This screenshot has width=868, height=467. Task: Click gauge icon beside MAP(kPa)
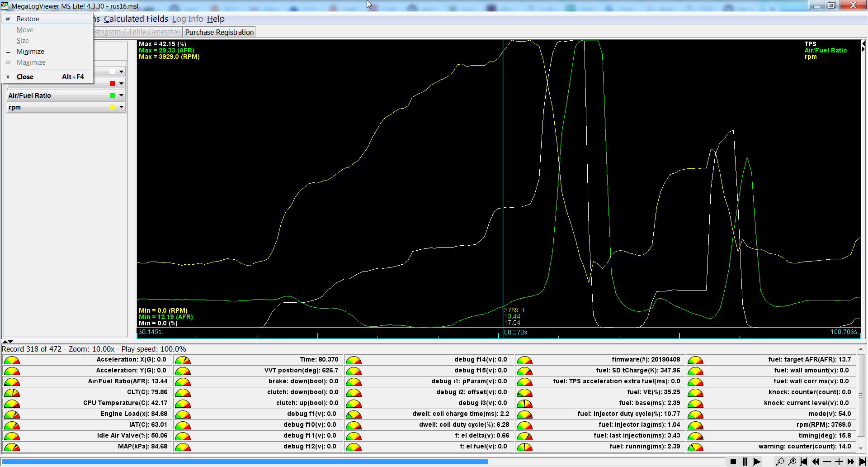[12, 447]
